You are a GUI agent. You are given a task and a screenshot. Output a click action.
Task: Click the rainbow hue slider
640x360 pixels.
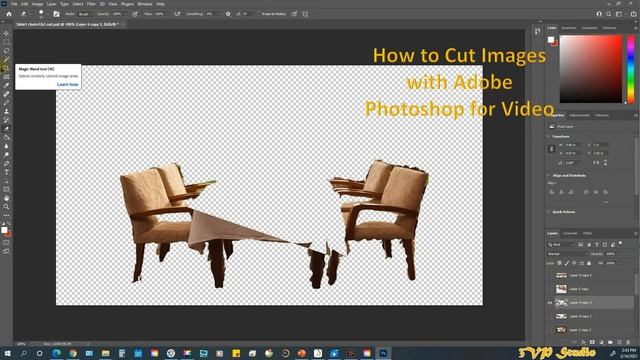tap(630, 69)
